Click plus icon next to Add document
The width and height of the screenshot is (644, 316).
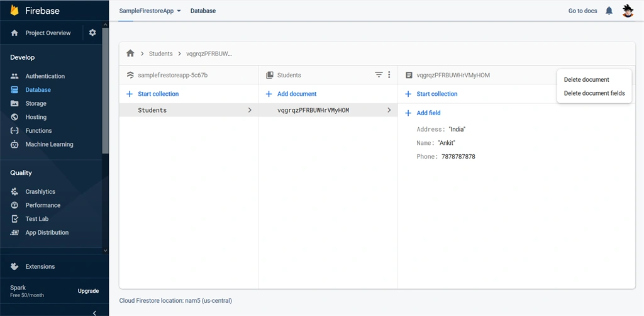tap(269, 94)
